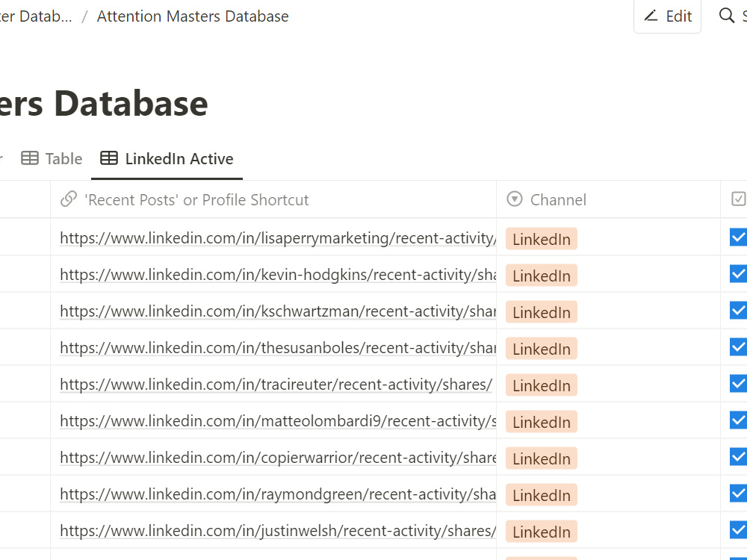Click LinkedIn tag in kevin-hodgkins row
The width and height of the screenshot is (747, 560).
click(x=541, y=276)
